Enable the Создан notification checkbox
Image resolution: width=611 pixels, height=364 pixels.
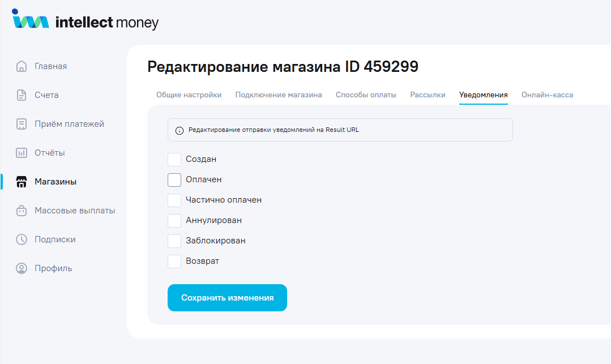click(x=174, y=160)
